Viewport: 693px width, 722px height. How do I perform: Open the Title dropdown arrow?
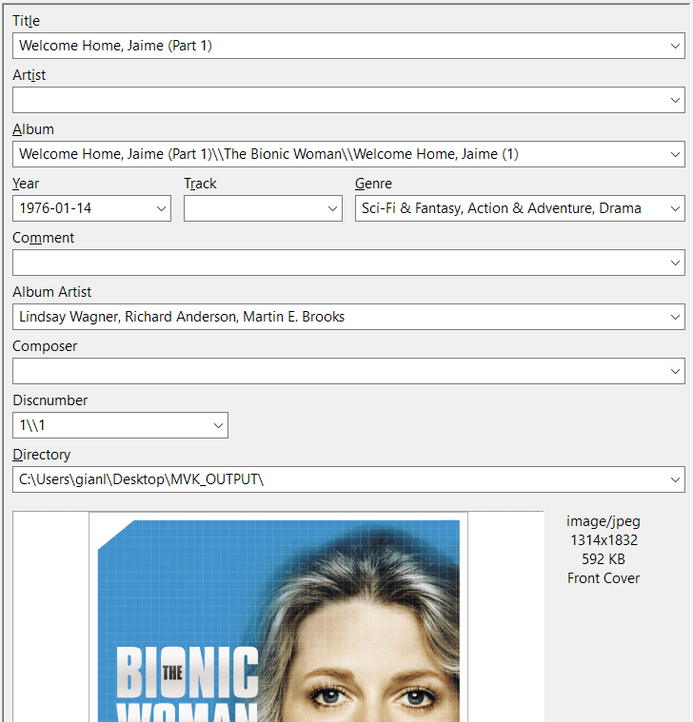(675, 46)
